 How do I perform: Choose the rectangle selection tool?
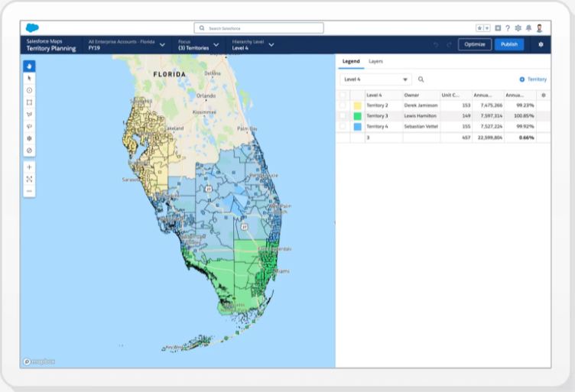point(29,102)
